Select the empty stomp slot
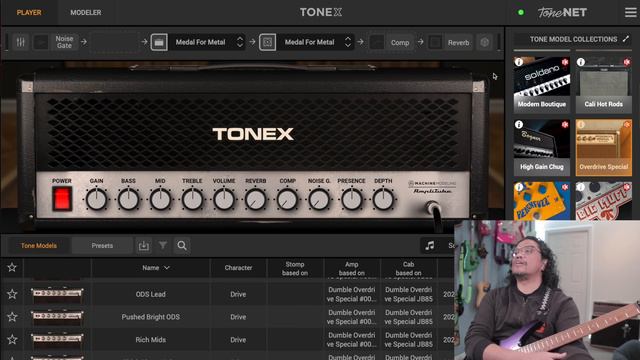 [114, 42]
